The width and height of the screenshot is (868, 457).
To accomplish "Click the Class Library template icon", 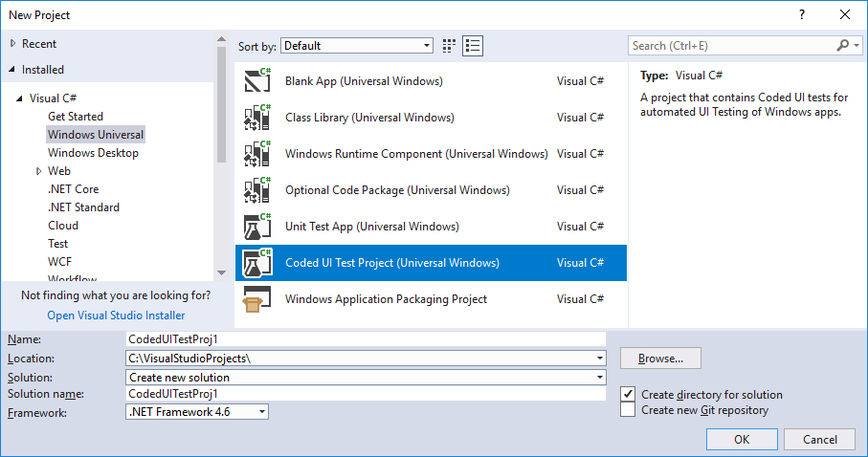I will 257,118.
